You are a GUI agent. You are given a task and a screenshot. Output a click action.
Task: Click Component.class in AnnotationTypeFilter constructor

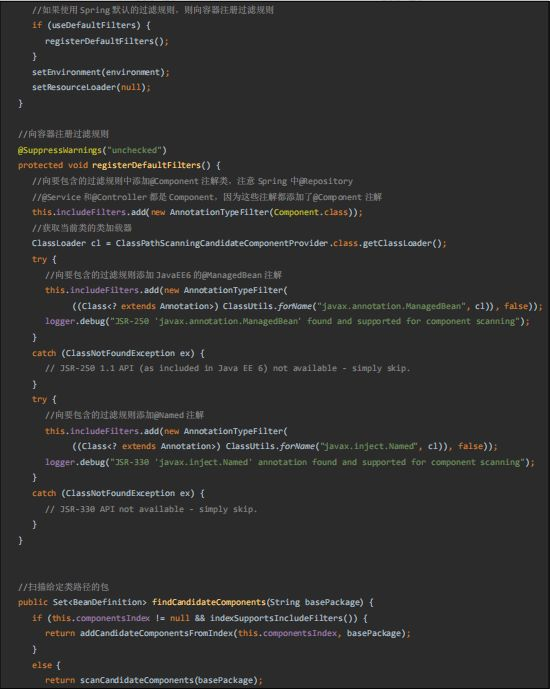pyautogui.click(x=311, y=212)
